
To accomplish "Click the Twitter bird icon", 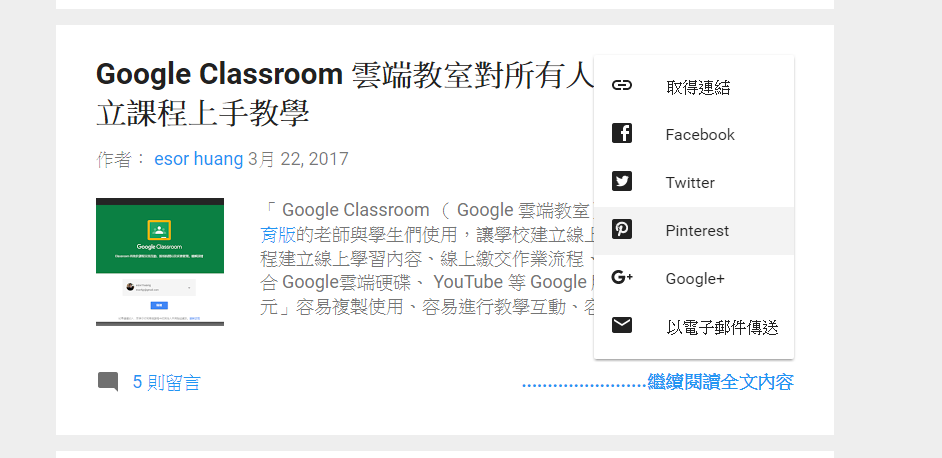I will [x=622, y=181].
